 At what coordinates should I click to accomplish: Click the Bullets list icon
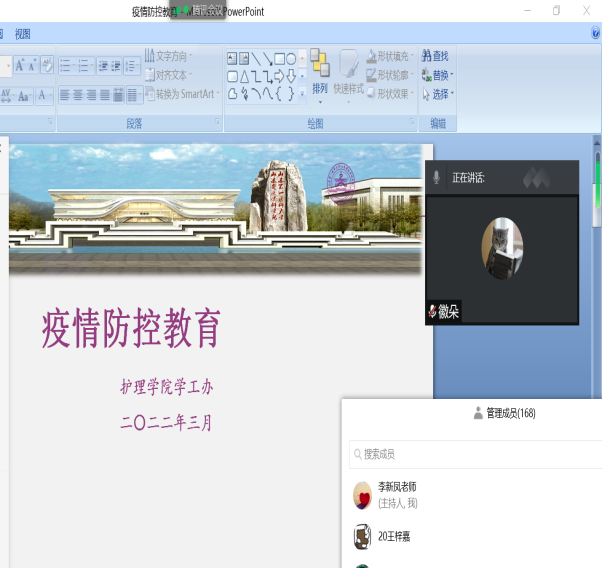pyautogui.click(x=67, y=66)
